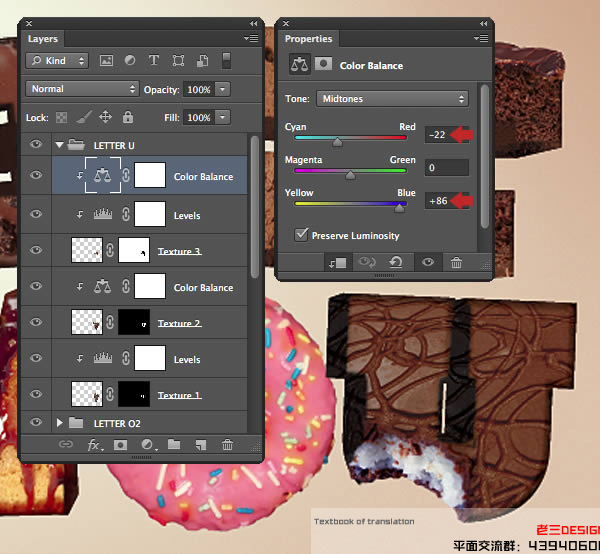Filter for type layers icon
600x554 pixels.
coord(154,60)
